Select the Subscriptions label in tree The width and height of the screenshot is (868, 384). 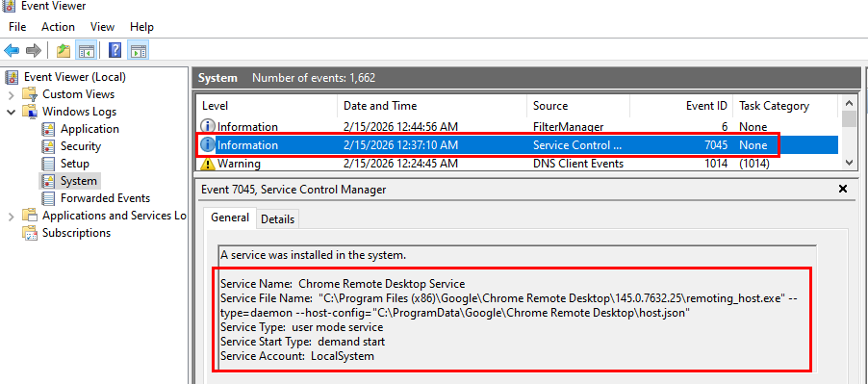point(76,233)
